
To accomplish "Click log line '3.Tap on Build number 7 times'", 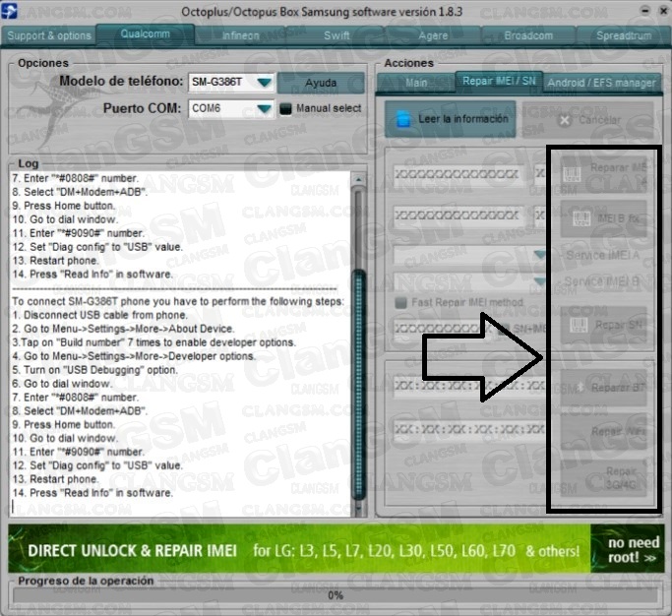I will 154,342.
